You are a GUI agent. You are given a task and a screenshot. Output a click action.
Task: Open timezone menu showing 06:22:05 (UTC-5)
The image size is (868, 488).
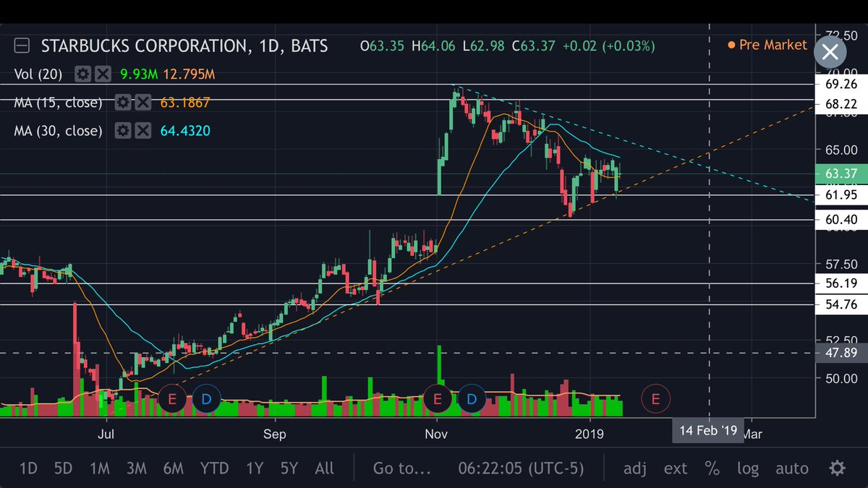tap(520, 468)
